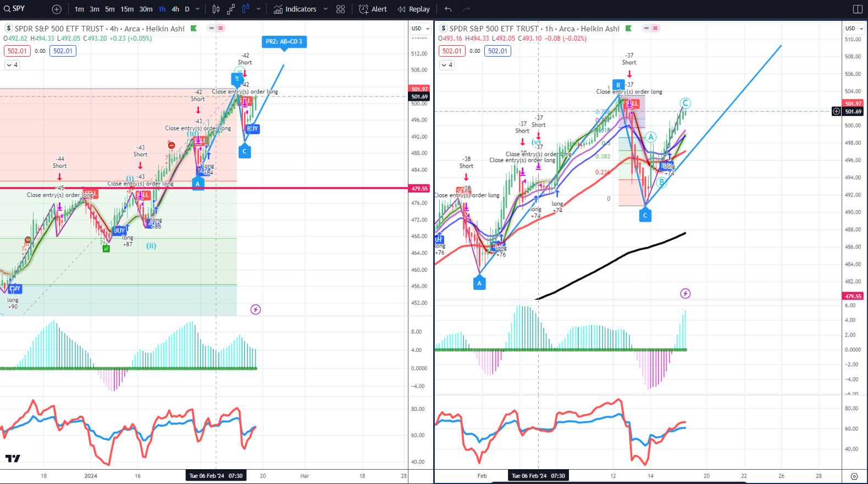Click the S symbol logo on the 4h chart

(8, 28)
